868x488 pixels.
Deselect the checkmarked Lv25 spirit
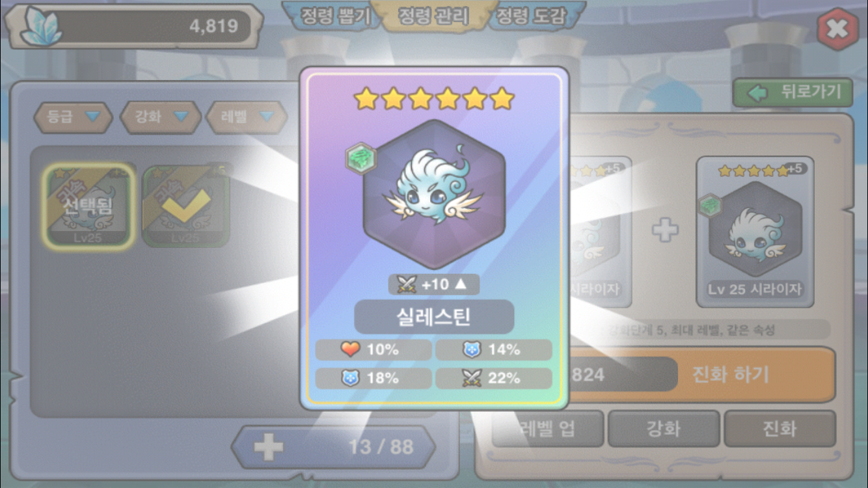click(x=186, y=206)
